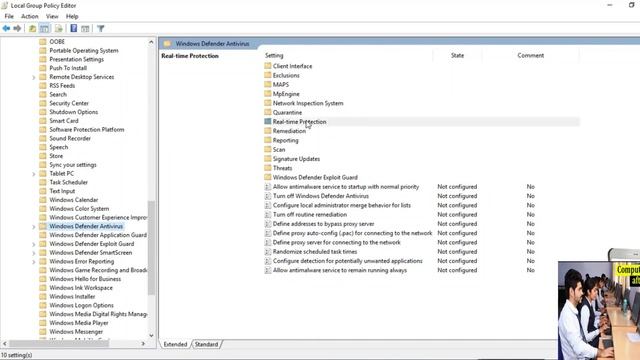This screenshot has height=360, width=640.
Task: Open the Help toolbar icon
Action: point(73,28)
